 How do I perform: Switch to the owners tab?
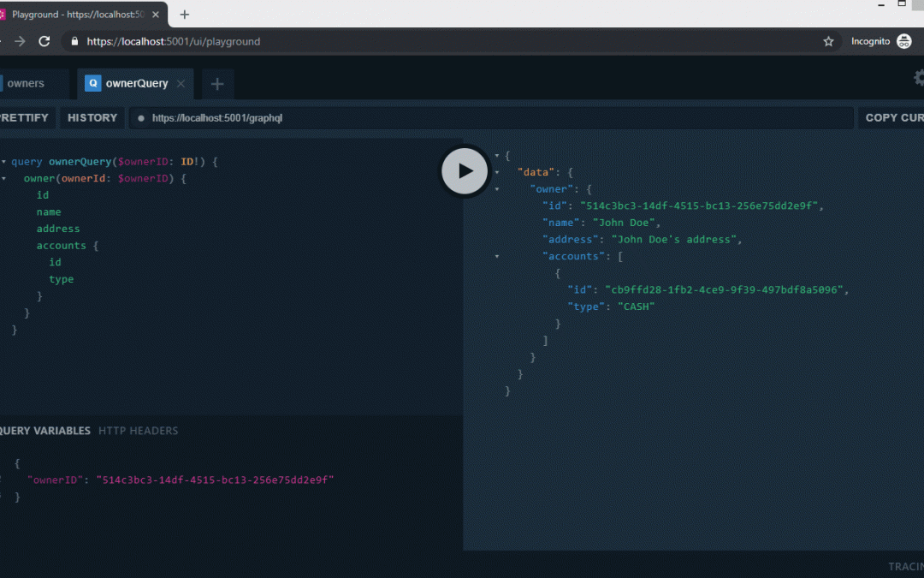[x=26, y=84]
